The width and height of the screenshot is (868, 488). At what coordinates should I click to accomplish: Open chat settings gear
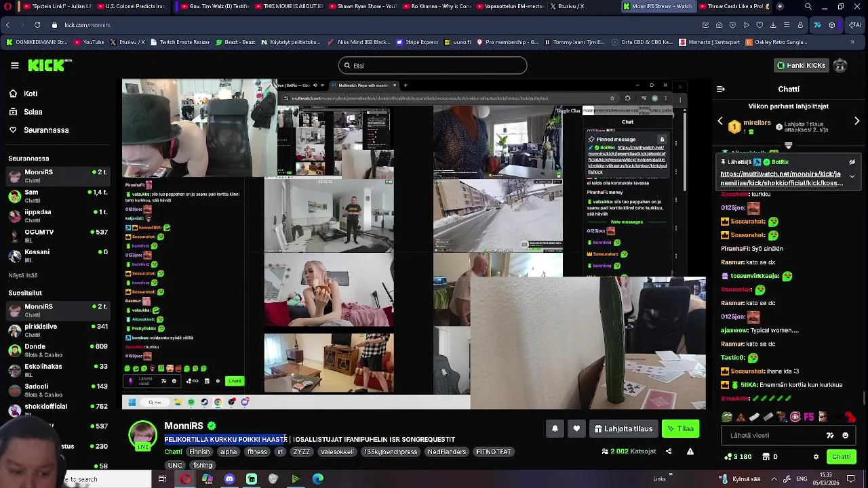(816, 457)
